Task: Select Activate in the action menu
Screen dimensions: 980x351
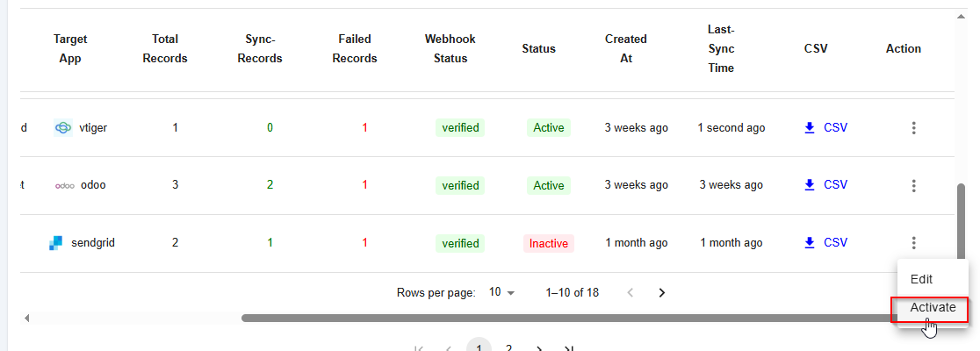Action: click(x=933, y=308)
